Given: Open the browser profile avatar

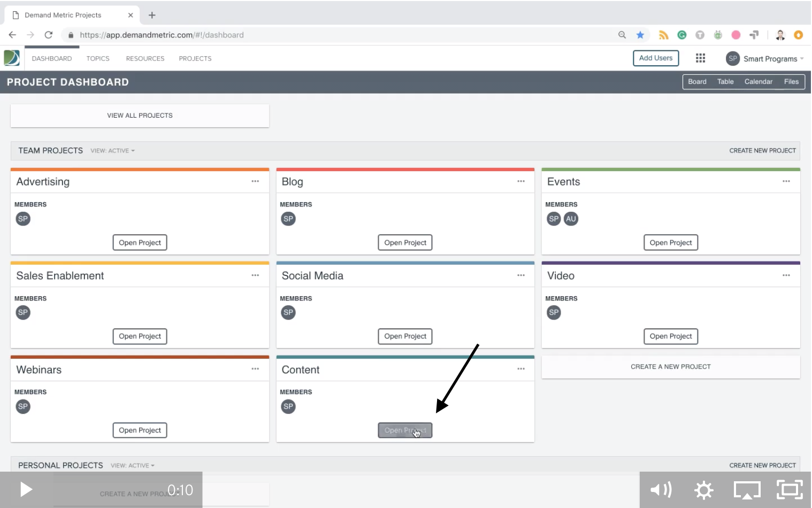Looking at the screenshot, I should 780,35.
